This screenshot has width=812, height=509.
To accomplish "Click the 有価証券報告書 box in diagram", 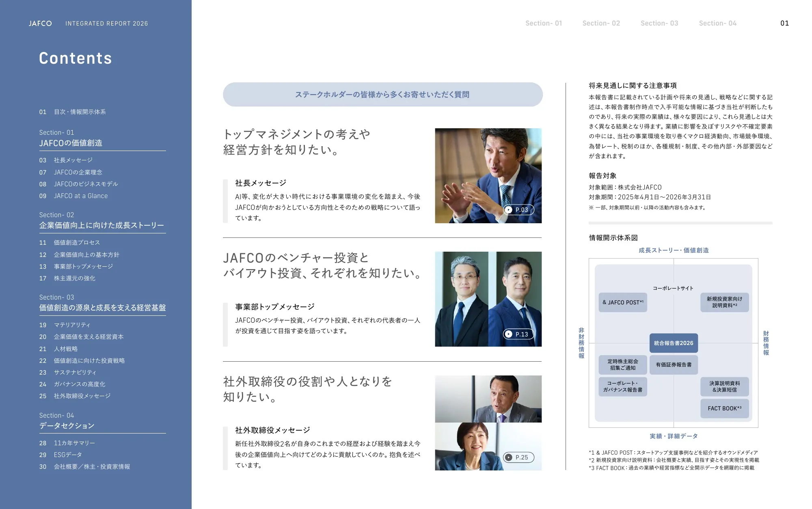I will click(x=674, y=364).
